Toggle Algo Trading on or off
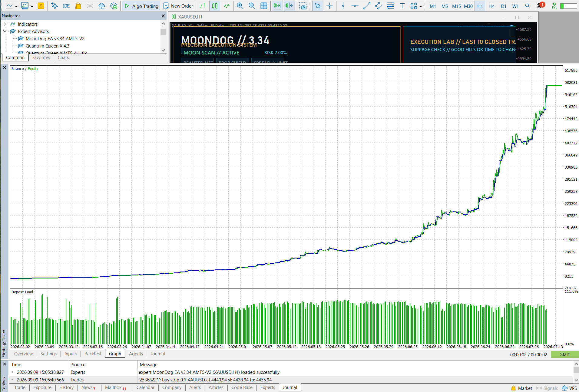The height and width of the screenshot is (392, 579). 141,6
